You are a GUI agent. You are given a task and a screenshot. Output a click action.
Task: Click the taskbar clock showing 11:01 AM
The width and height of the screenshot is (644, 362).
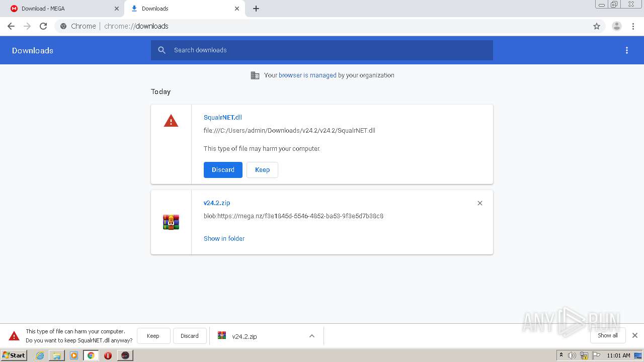tap(618, 355)
